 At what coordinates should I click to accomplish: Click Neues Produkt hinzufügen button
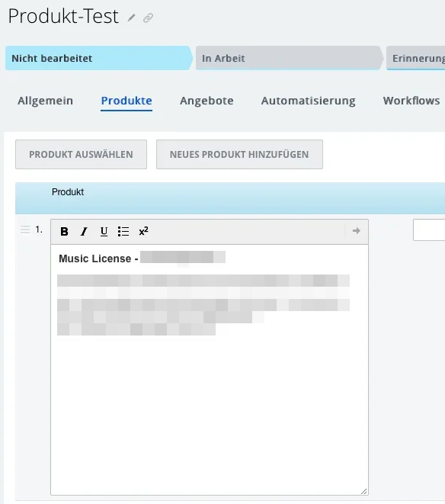click(x=239, y=154)
